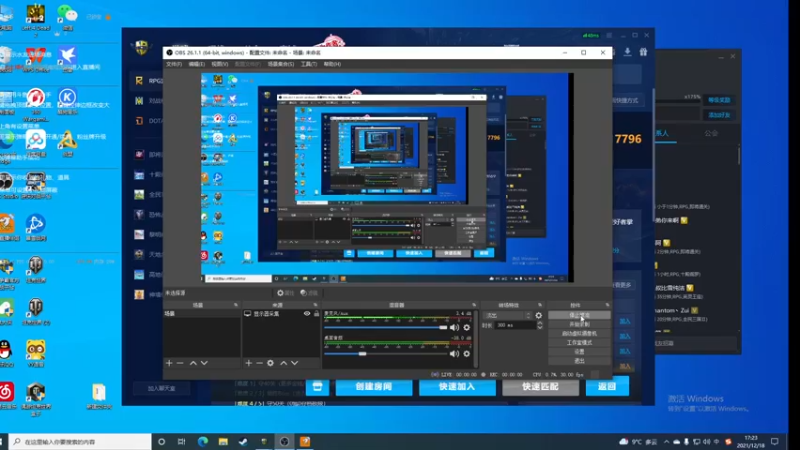Screen dimensions: 800x450
Task: Open the scene transition type dropdown
Action: [x=508, y=315]
